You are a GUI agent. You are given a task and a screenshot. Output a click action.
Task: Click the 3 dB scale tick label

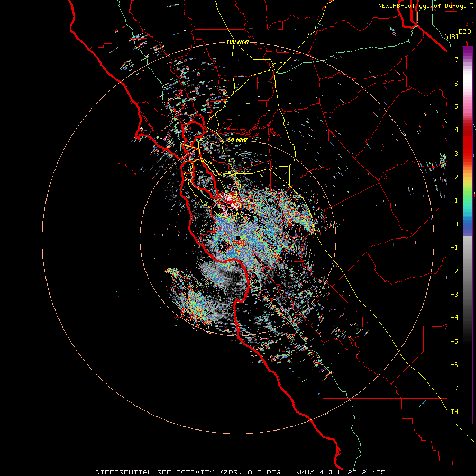pyautogui.click(x=456, y=153)
